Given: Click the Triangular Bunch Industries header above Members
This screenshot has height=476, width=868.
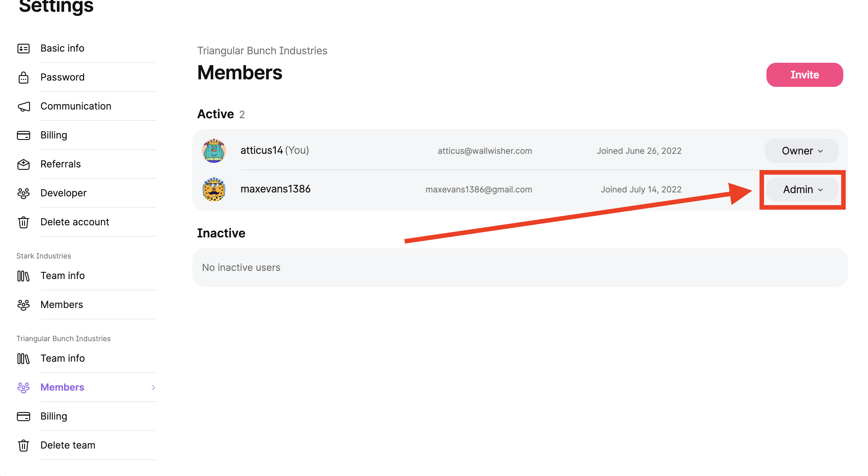Looking at the screenshot, I should [262, 51].
